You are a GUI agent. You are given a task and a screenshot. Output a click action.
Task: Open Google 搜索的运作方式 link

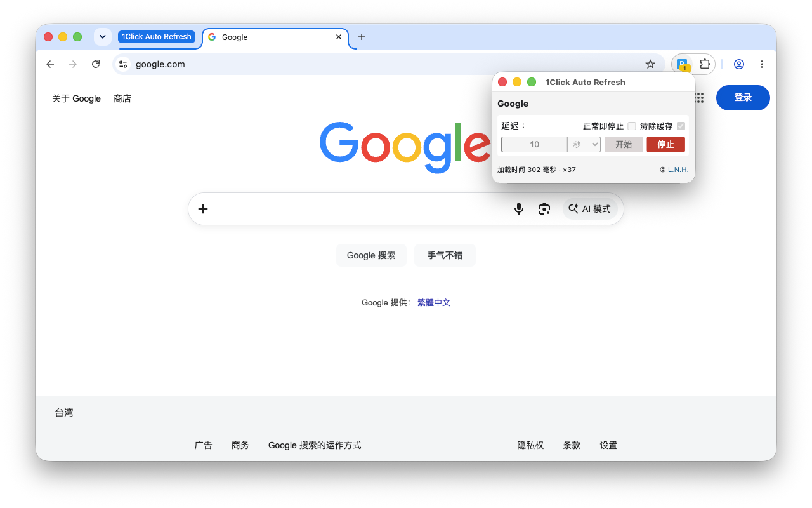(315, 445)
